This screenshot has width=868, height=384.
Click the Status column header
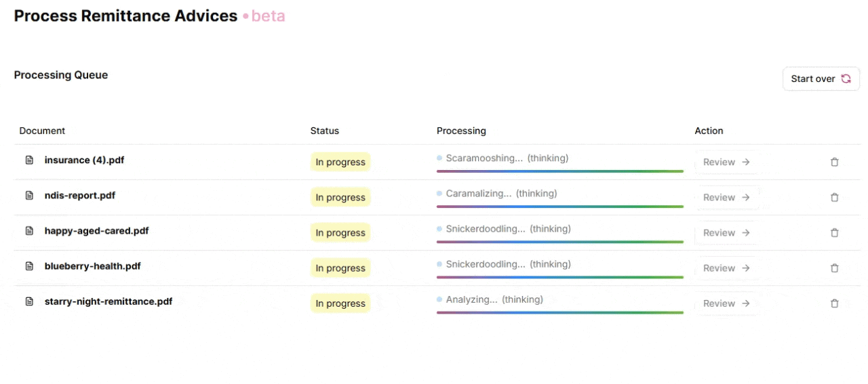tap(324, 131)
